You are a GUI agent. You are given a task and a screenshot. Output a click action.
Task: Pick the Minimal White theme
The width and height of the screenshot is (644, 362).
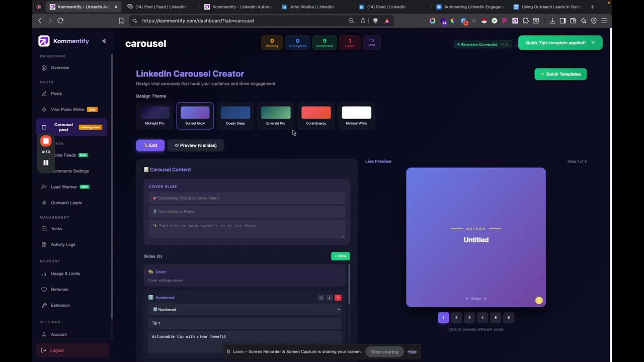pos(356,116)
